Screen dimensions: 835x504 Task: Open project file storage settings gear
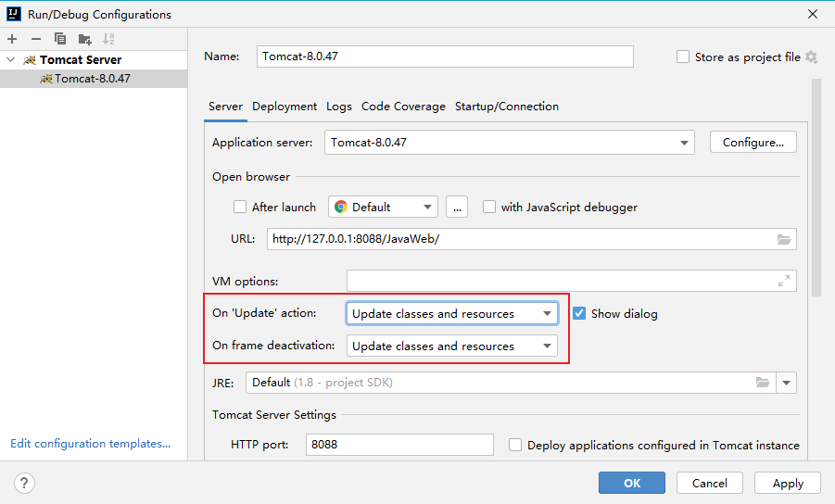tap(811, 57)
